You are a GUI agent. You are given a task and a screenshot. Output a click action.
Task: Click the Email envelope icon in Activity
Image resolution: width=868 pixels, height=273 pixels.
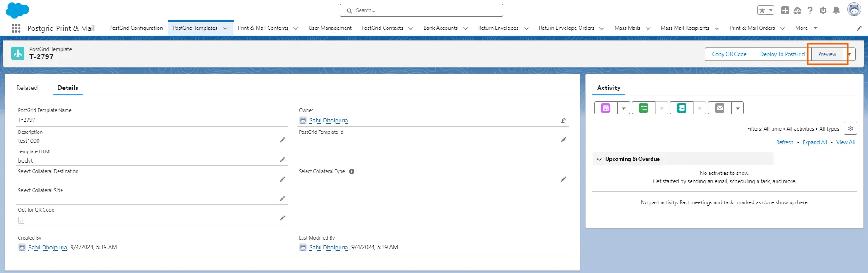[x=719, y=108]
